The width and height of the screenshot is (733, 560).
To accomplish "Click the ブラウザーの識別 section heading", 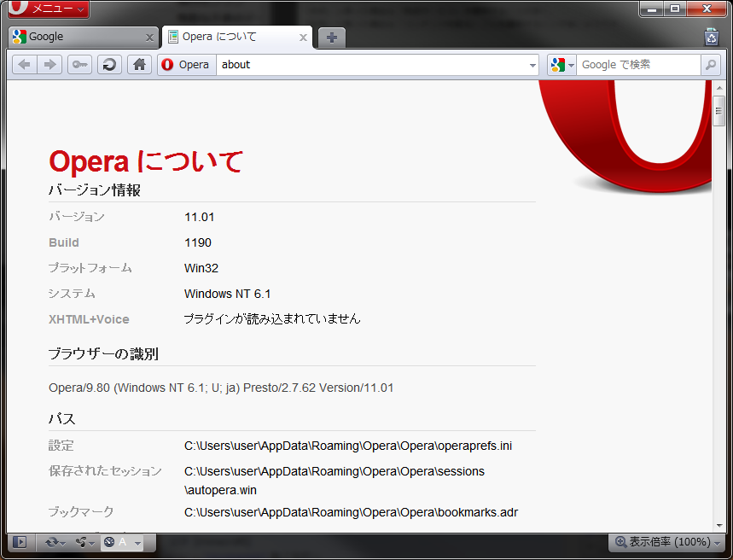I will pos(103,353).
